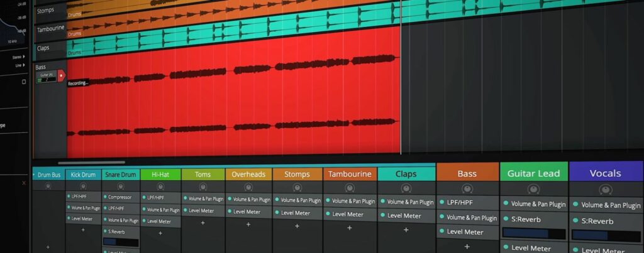Click the pan knob on Guitar Lead channel
Viewport: 644px width, 253px height.
pos(533,189)
